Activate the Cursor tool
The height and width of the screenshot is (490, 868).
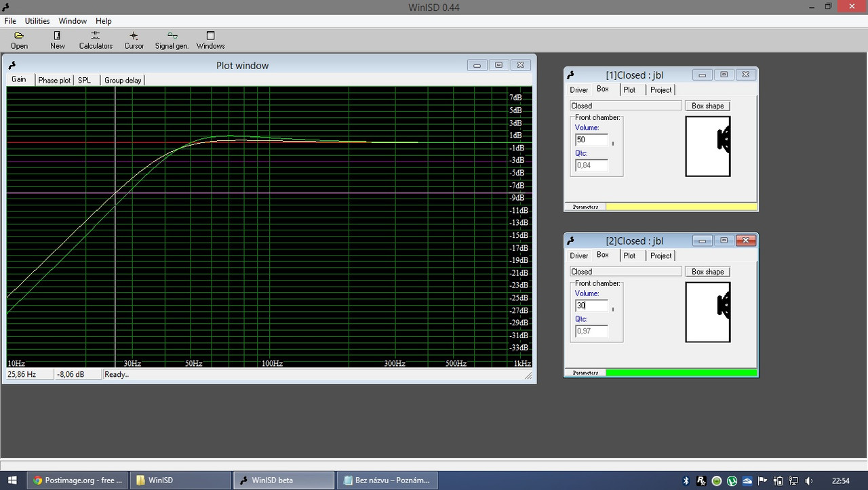(x=134, y=40)
